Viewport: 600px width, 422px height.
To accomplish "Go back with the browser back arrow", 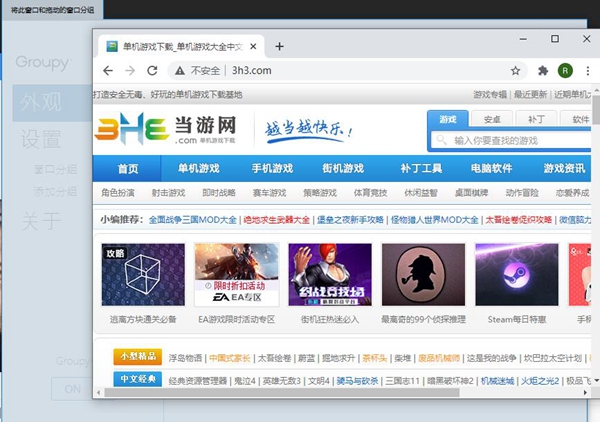I will pos(108,70).
